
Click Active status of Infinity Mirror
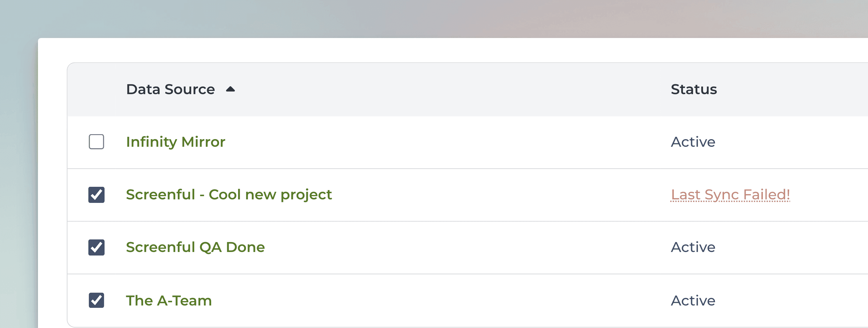coord(693,142)
